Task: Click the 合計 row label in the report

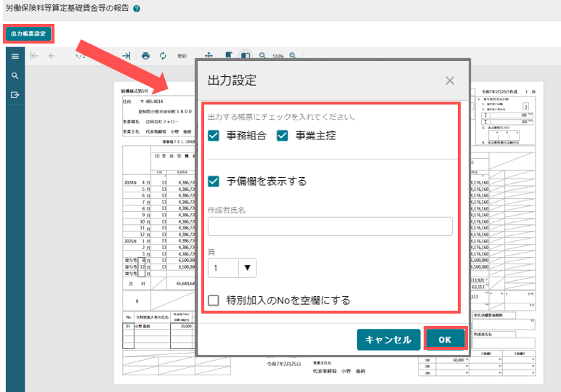Action: 137,284
